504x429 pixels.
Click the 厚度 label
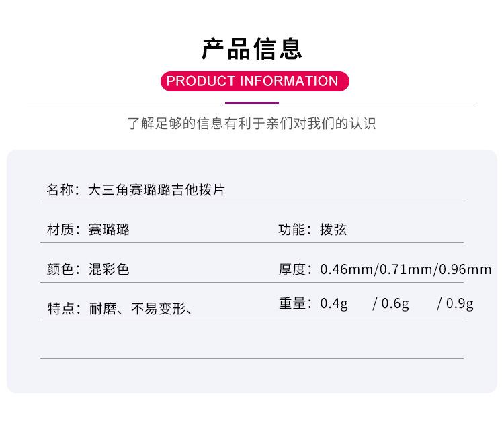click(x=293, y=269)
